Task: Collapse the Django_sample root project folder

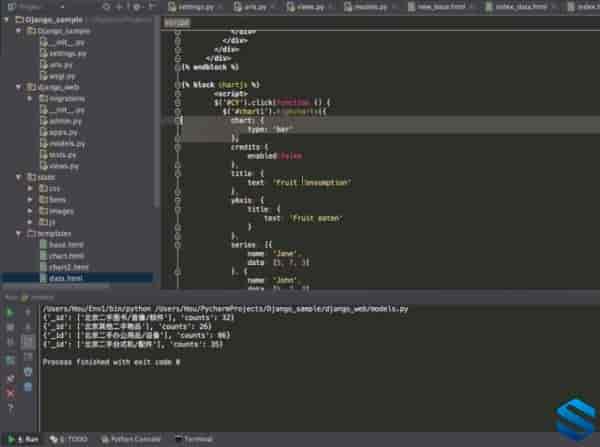Action: (x=6, y=19)
